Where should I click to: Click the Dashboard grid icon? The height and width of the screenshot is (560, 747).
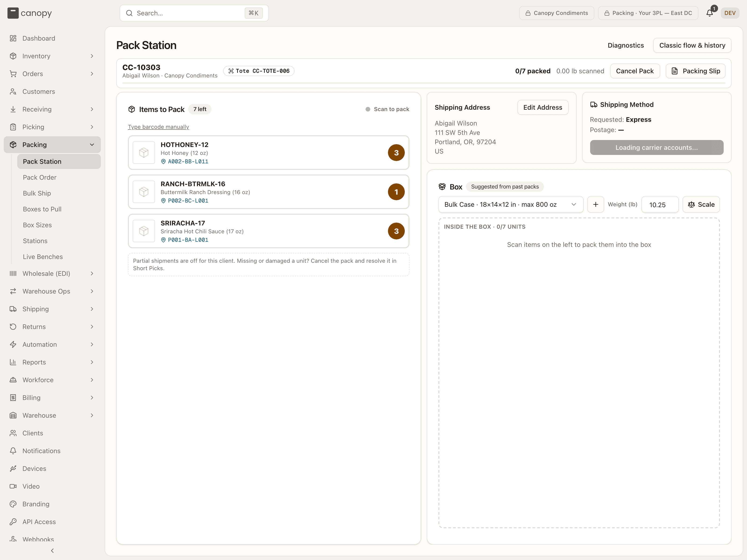13,38
